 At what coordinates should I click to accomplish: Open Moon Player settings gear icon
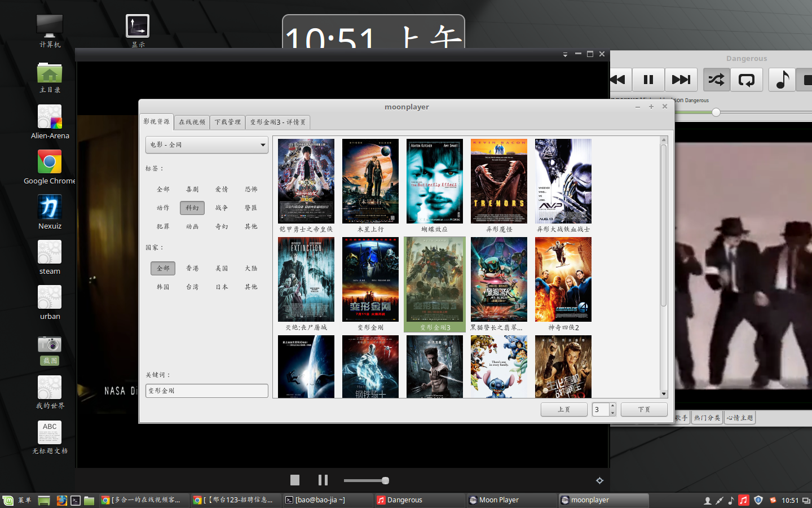click(599, 480)
